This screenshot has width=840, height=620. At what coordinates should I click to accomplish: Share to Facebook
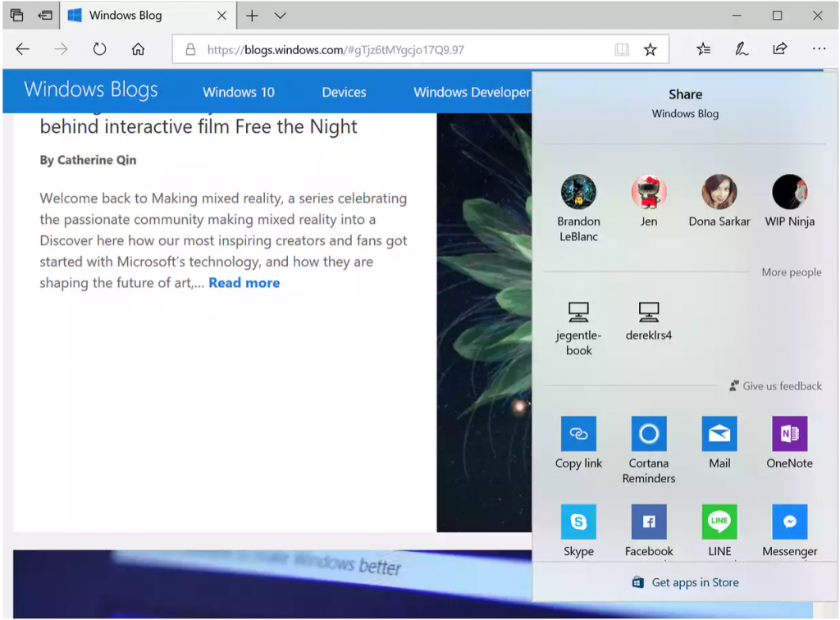click(x=649, y=531)
